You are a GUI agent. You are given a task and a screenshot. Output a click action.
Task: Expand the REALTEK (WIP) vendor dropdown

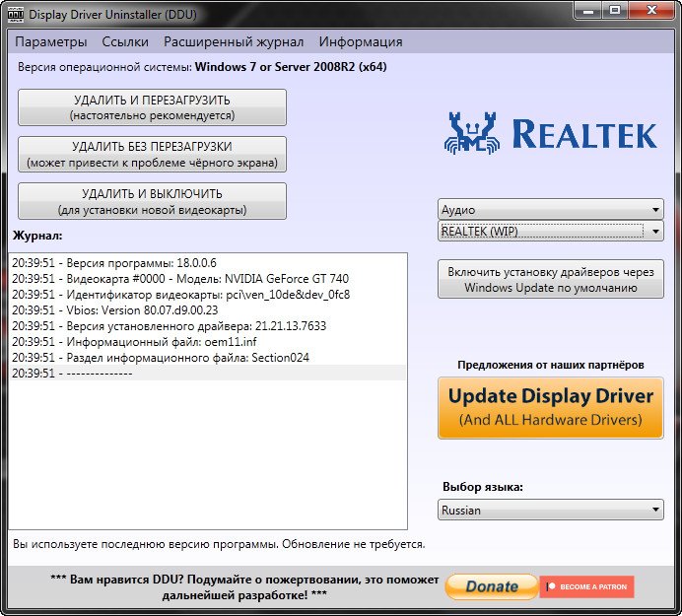coord(550,231)
